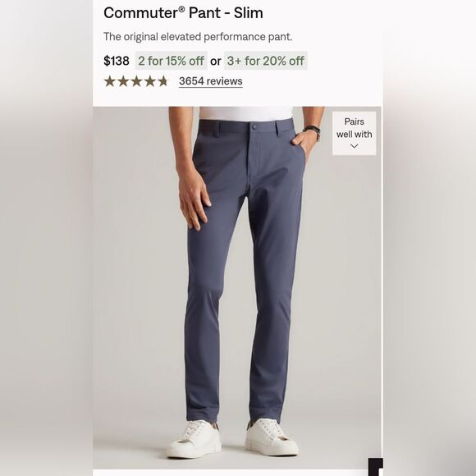476x476 pixels.
Task: Click the cut-off black icon below photo
Action: pos(376,467)
